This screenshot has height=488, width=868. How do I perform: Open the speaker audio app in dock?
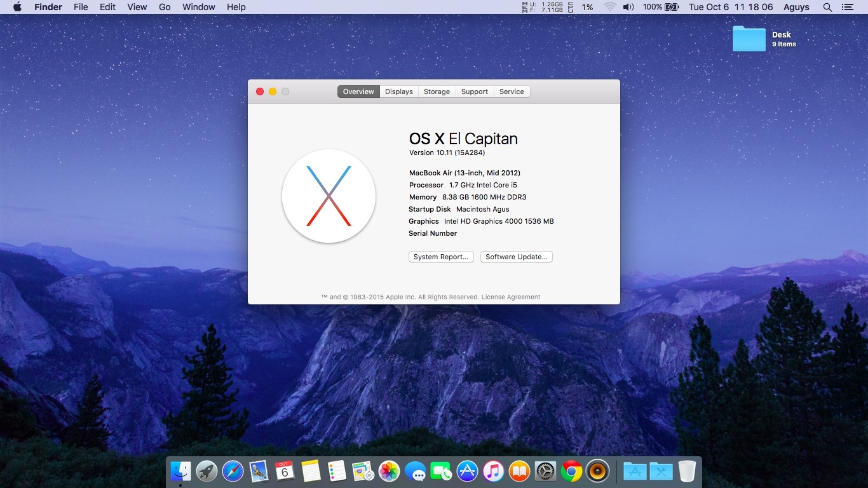[x=597, y=471]
